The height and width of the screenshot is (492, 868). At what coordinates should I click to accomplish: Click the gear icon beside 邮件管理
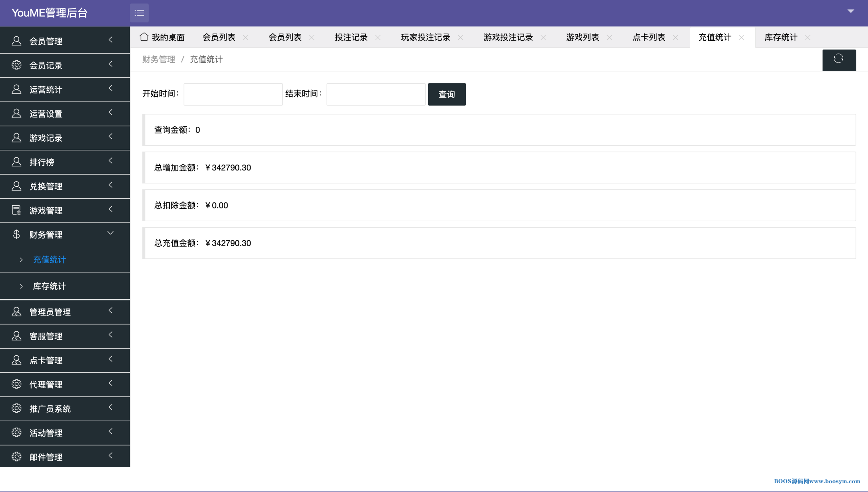tap(16, 457)
